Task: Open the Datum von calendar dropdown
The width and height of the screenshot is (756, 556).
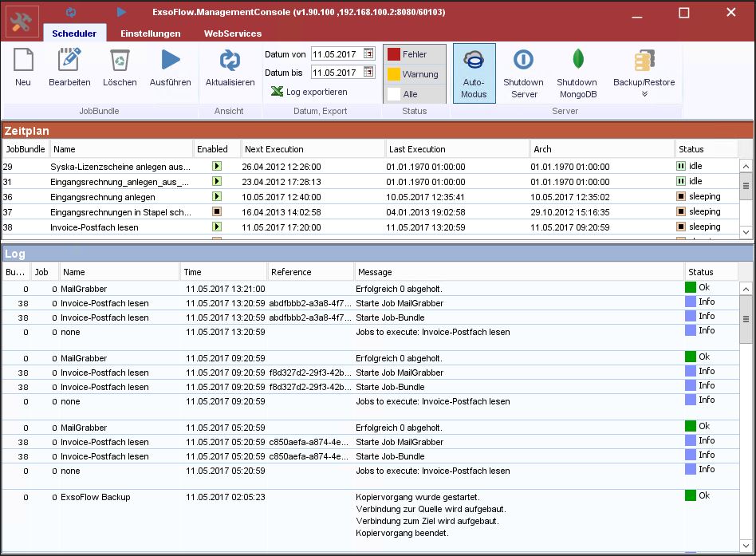Action: 368,54
